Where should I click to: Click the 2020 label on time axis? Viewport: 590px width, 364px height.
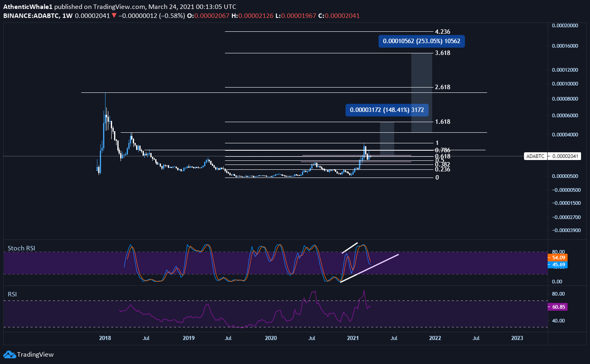271,338
